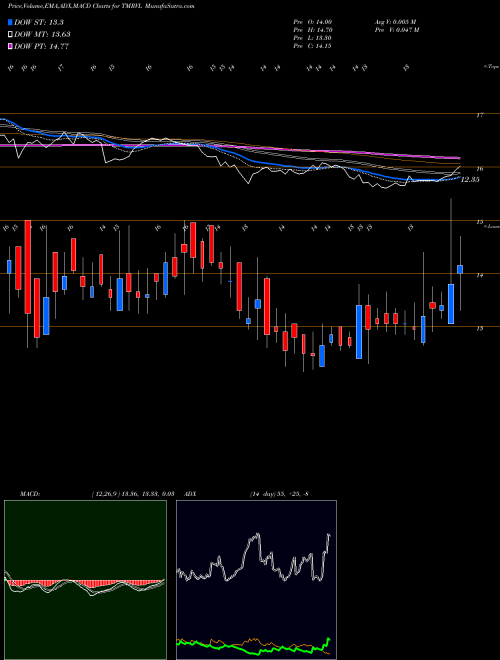Click the 'Pre V: 0.047 M' value
Viewport: 500px width, 660px height.
[x=396, y=30]
